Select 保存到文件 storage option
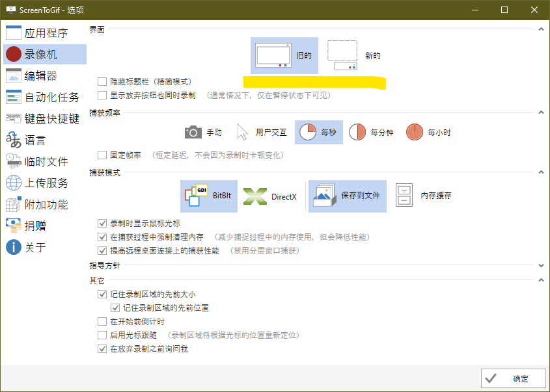Screen dimensions: 550x392 (x=348, y=196)
